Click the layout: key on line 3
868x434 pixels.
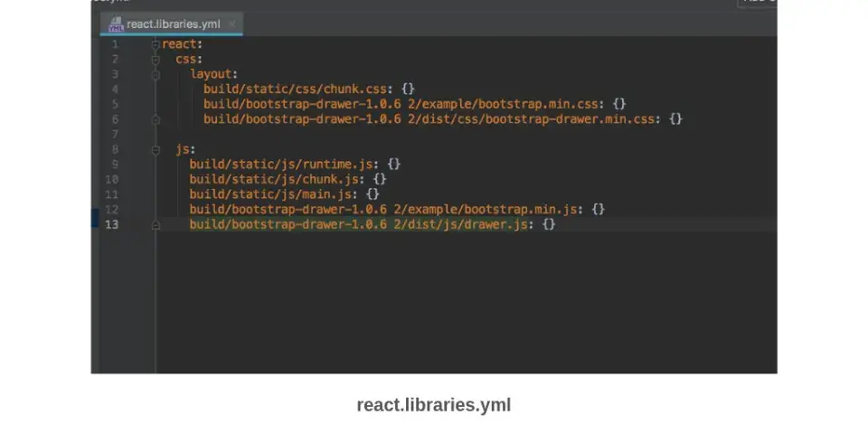point(213,74)
